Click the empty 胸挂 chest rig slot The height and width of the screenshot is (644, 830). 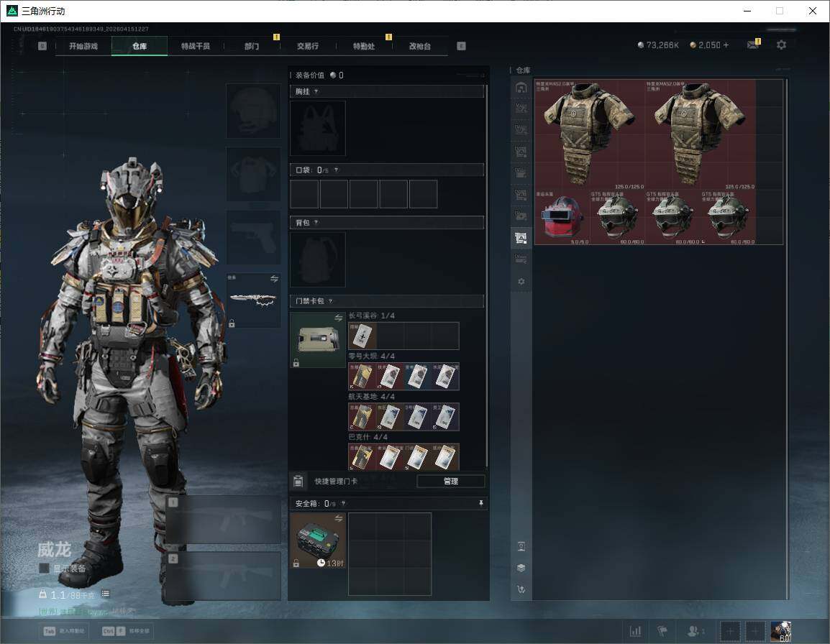coord(318,128)
